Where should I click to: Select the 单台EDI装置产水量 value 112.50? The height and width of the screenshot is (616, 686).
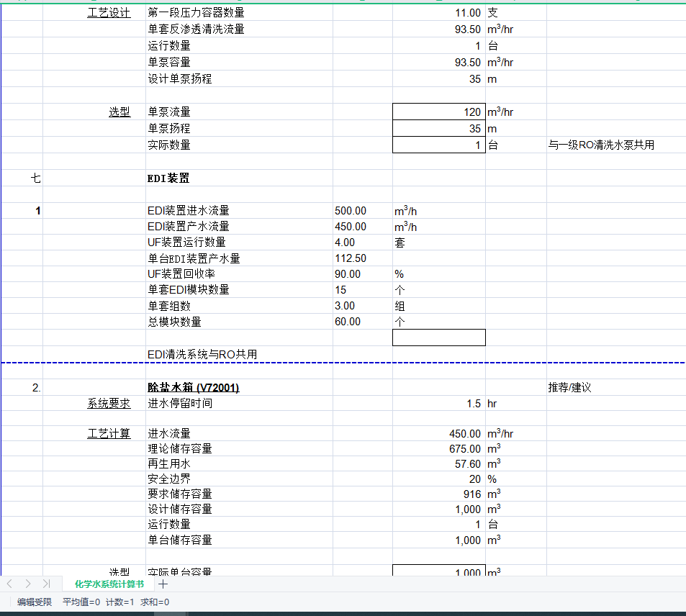point(362,258)
